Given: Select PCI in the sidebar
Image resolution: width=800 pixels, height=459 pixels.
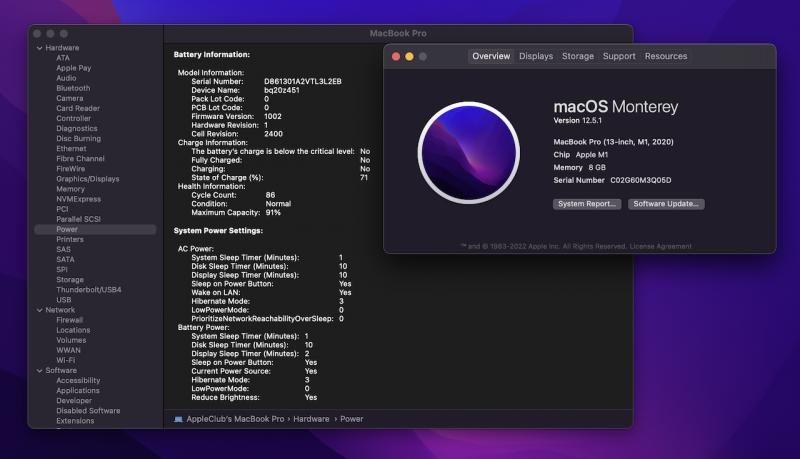Looking at the screenshot, I should 62,209.
